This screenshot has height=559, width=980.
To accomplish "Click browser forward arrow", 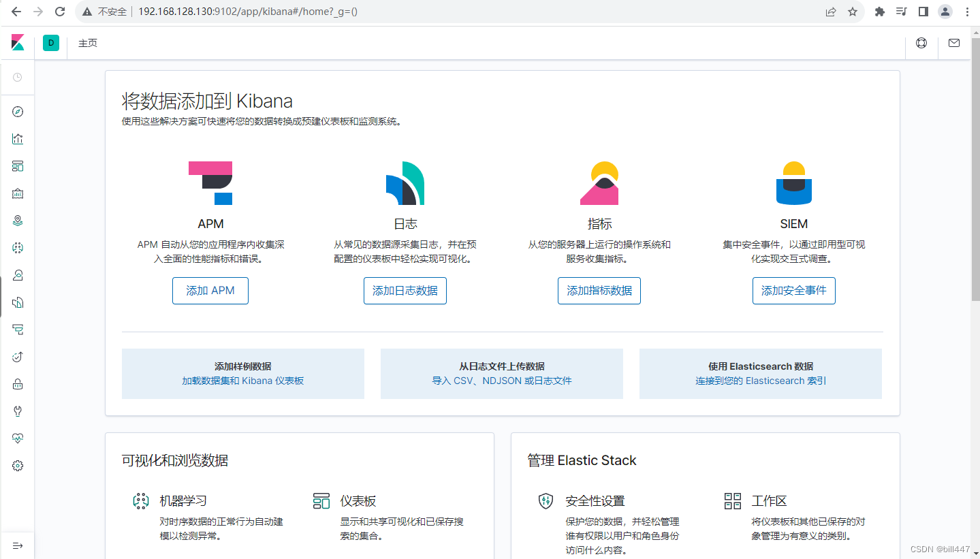I will [38, 12].
